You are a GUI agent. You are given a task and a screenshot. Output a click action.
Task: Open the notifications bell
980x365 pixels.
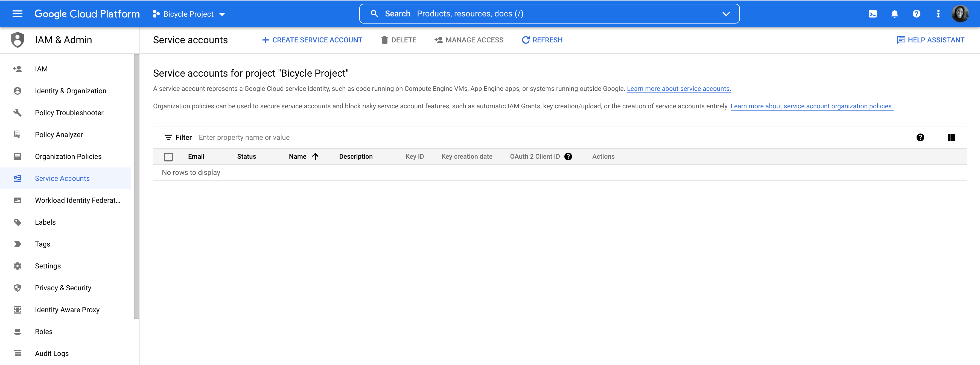pos(894,14)
